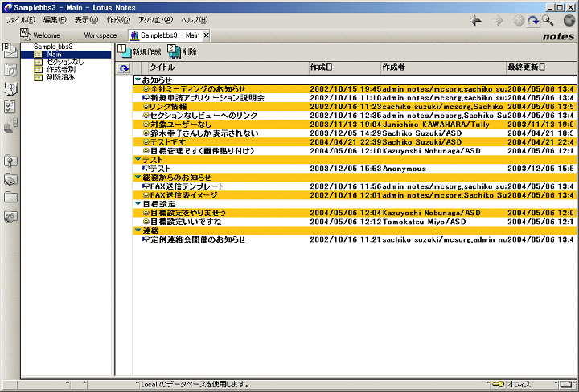This screenshot has width=579, height=392.
Task: Select the 対象ユーザーなし document
Action: [355, 125]
